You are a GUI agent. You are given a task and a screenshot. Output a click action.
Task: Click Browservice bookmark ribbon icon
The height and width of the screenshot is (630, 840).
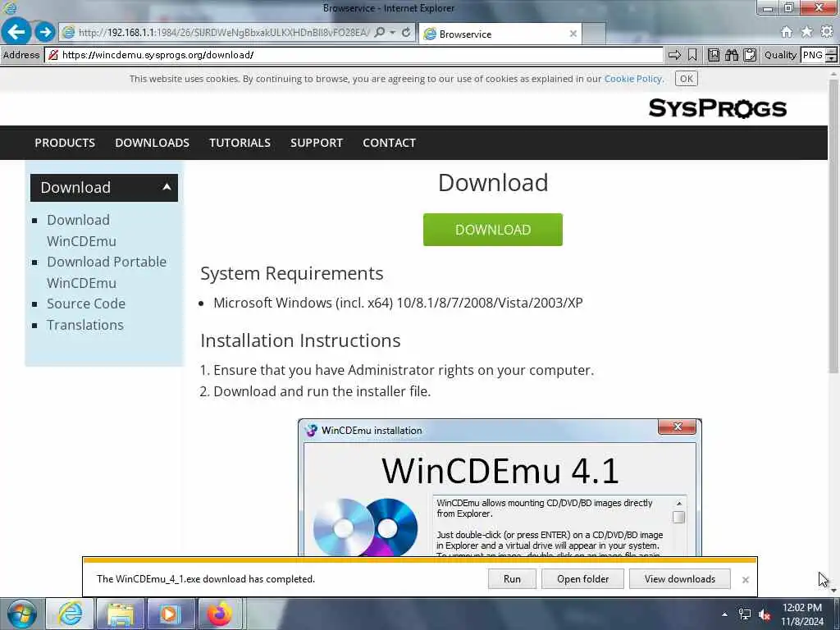pyautogui.click(x=692, y=55)
